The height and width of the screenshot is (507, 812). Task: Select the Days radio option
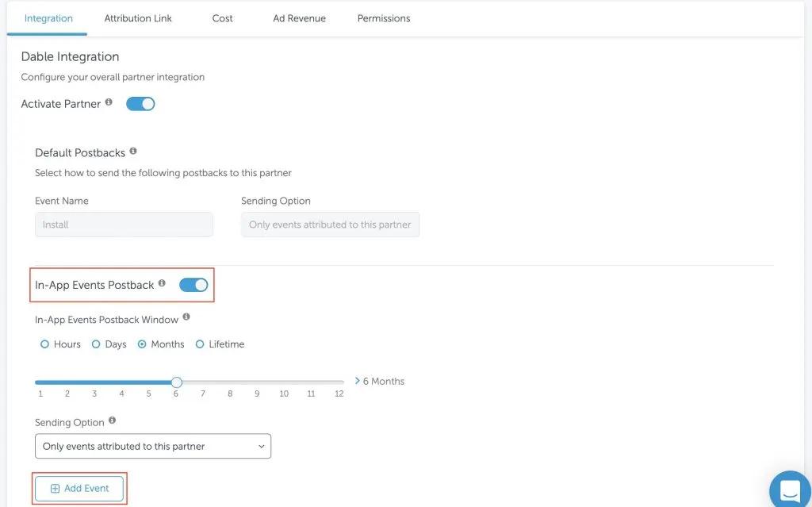coord(96,344)
